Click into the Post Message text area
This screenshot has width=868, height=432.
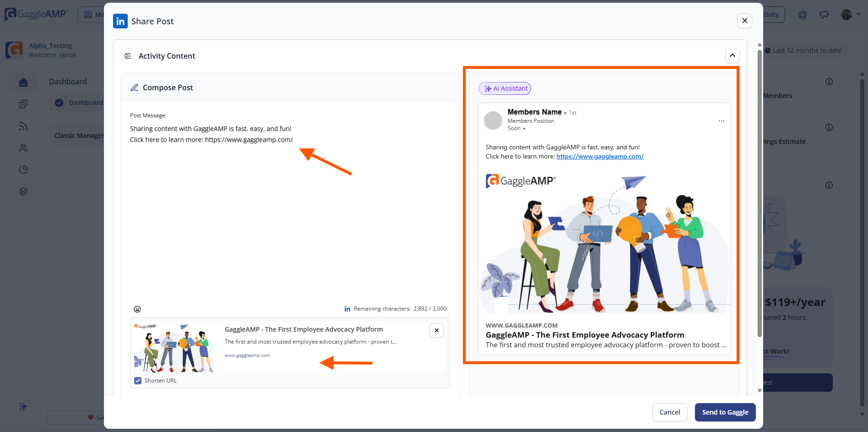(289, 211)
